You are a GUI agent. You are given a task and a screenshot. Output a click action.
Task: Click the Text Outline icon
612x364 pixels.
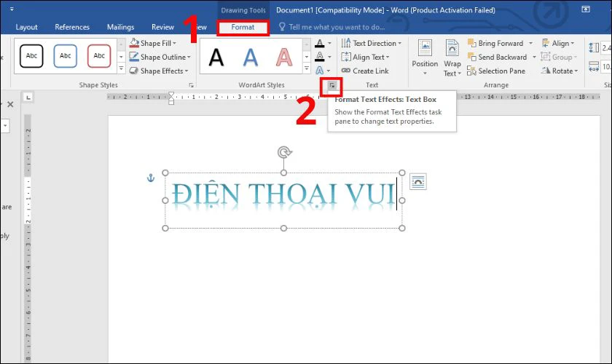click(320, 57)
